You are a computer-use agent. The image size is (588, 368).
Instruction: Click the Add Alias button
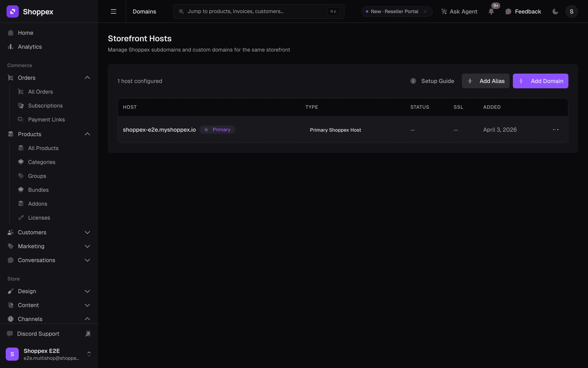(486, 81)
